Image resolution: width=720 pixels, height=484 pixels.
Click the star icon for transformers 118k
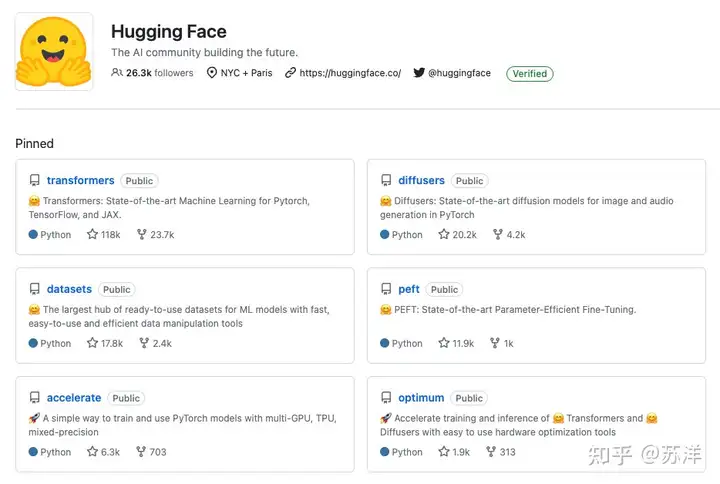pos(93,235)
